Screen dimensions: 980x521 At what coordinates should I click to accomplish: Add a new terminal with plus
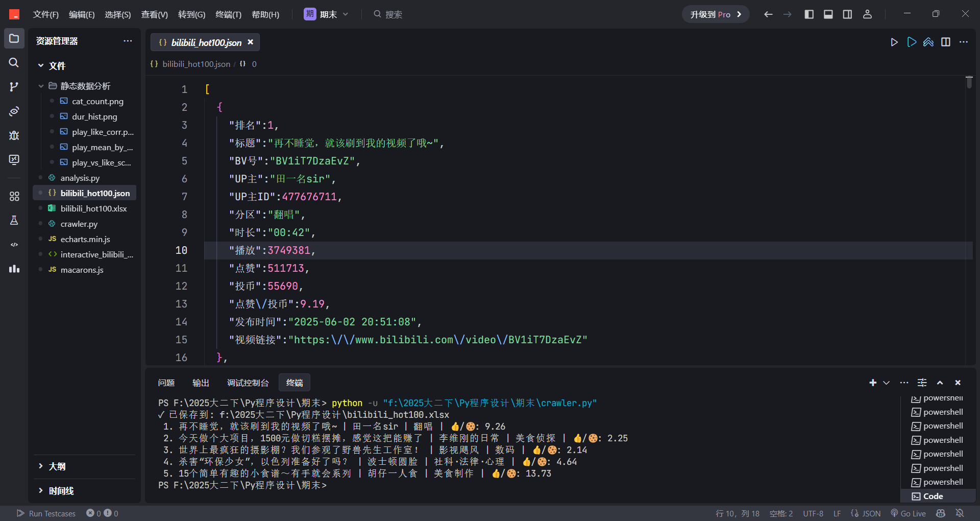click(x=873, y=383)
